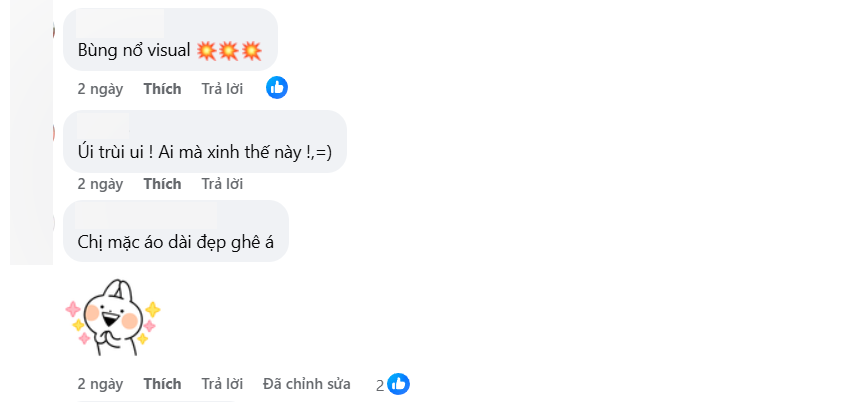Image resolution: width=868 pixels, height=402 pixels.
Task: Open the "2 ngày" timestamp of first comment
Action: tap(100, 89)
